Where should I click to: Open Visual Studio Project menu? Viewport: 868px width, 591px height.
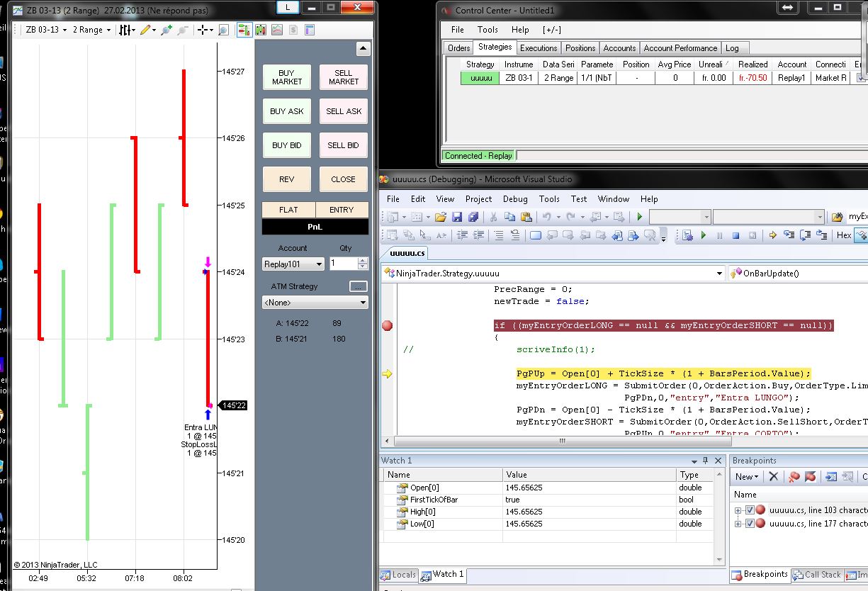coord(478,199)
